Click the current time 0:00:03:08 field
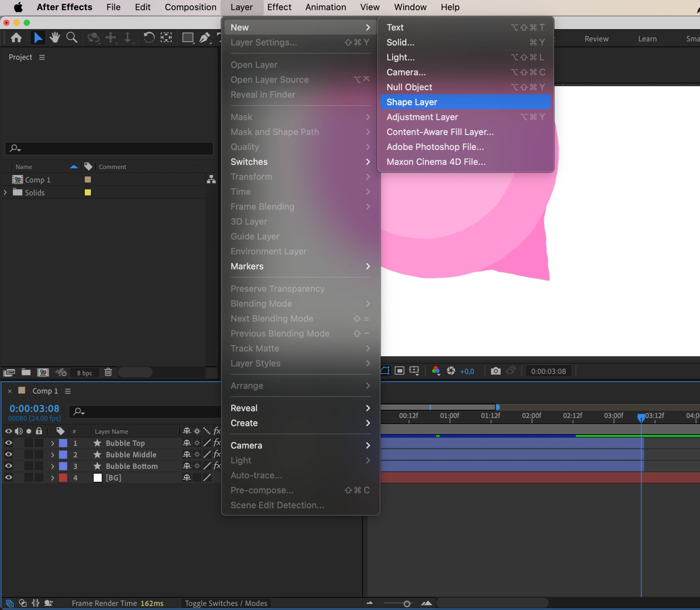The height and width of the screenshot is (610, 700). point(34,408)
